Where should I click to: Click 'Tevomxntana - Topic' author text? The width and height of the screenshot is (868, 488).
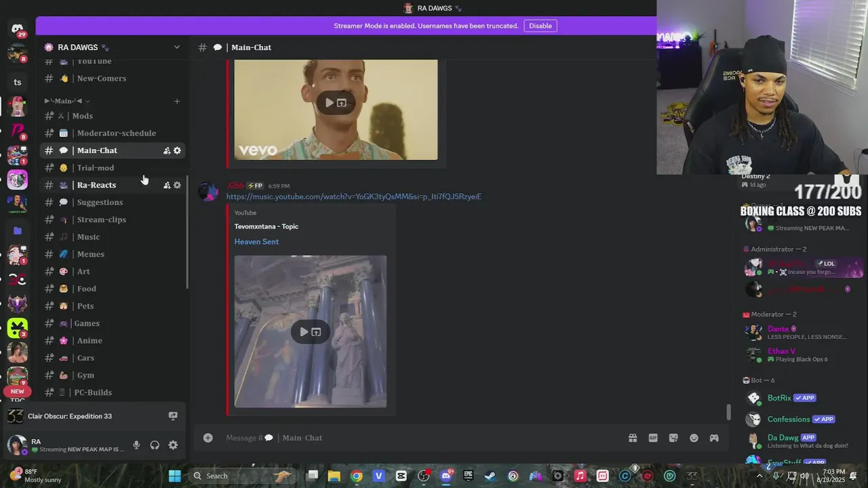click(x=266, y=226)
